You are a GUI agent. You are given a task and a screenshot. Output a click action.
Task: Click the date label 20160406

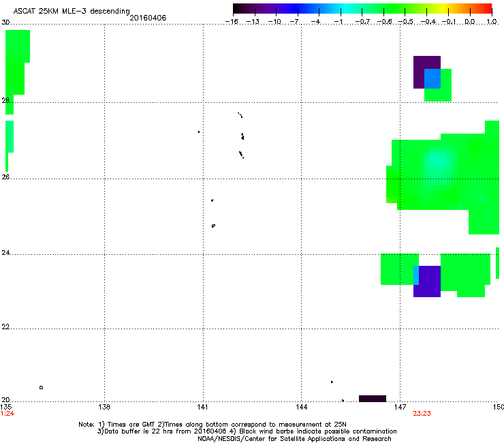[x=148, y=18]
